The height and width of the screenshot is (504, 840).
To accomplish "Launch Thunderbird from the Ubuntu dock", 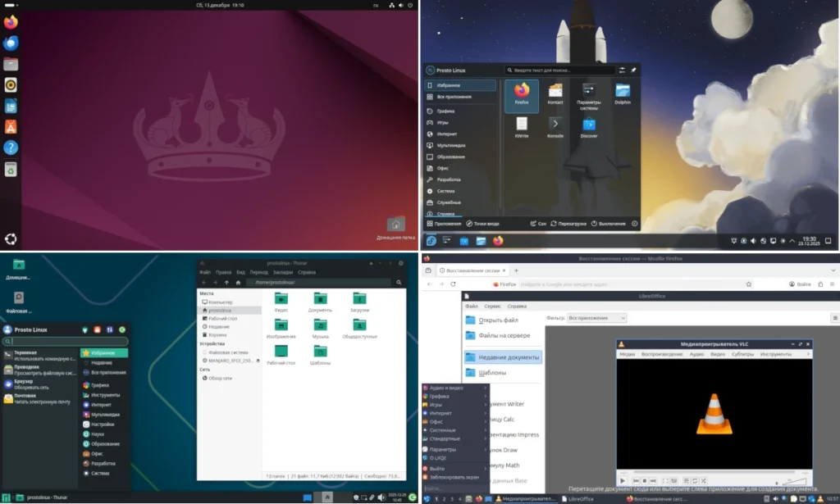I will pyautogui.click(x=11, y=43).
